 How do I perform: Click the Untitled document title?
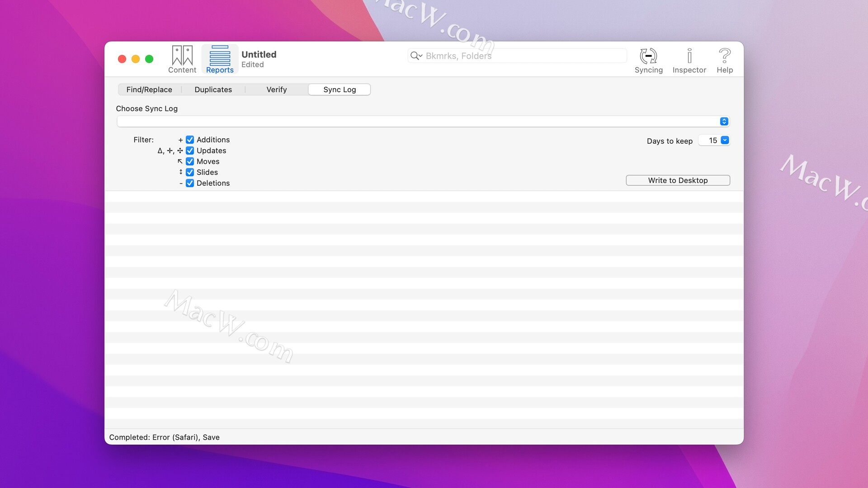point(259,54)
